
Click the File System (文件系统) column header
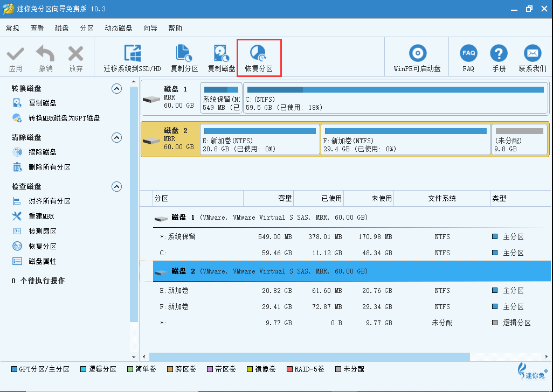(442, 199)
